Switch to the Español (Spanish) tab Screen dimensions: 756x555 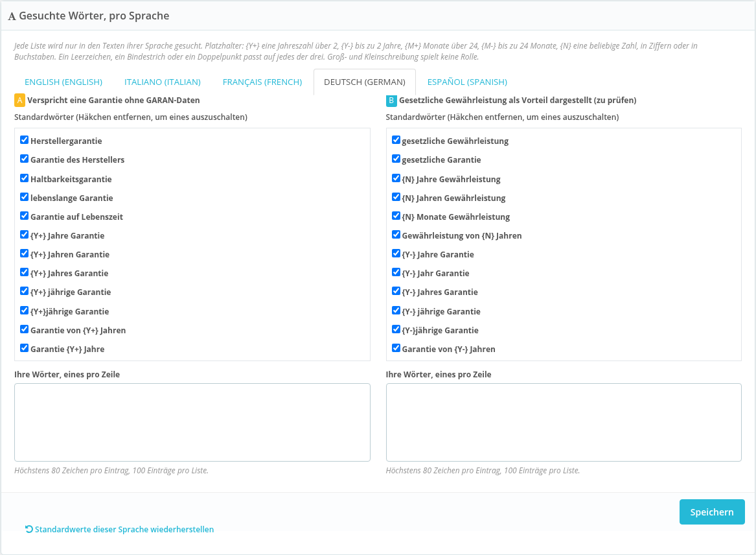[x=467, y=82]
